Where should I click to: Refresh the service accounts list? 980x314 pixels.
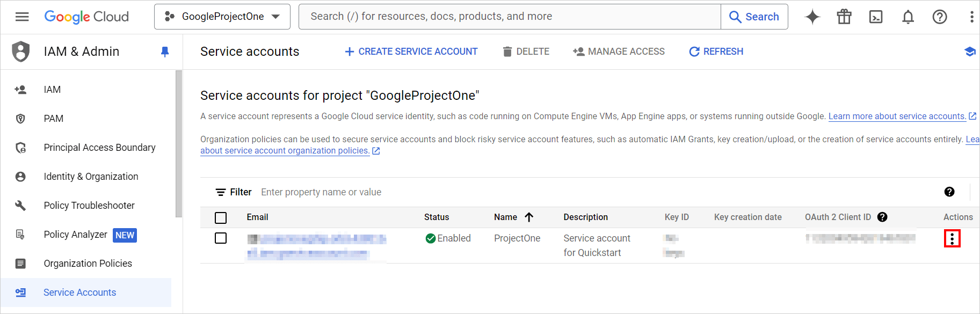click(716, 52)
